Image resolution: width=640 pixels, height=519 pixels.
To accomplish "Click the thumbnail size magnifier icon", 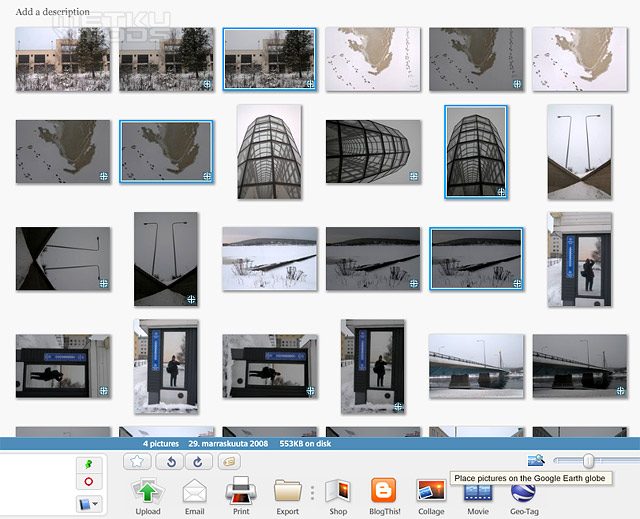I will 536,460.
